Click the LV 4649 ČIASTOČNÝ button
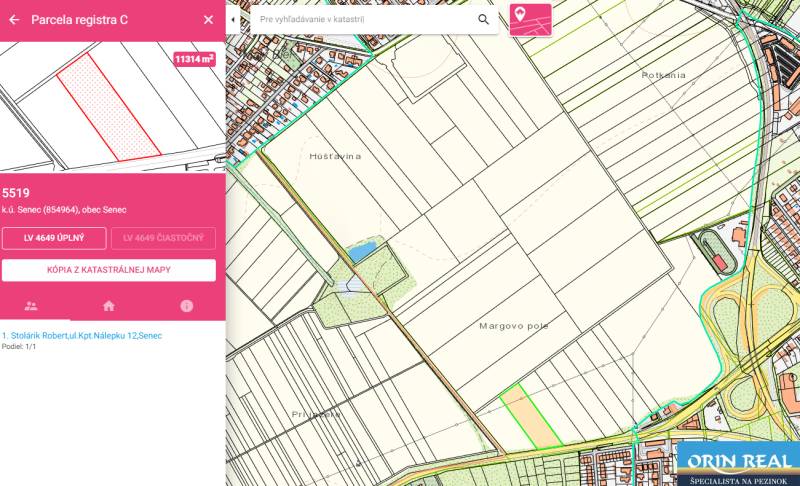 [163, 238]
